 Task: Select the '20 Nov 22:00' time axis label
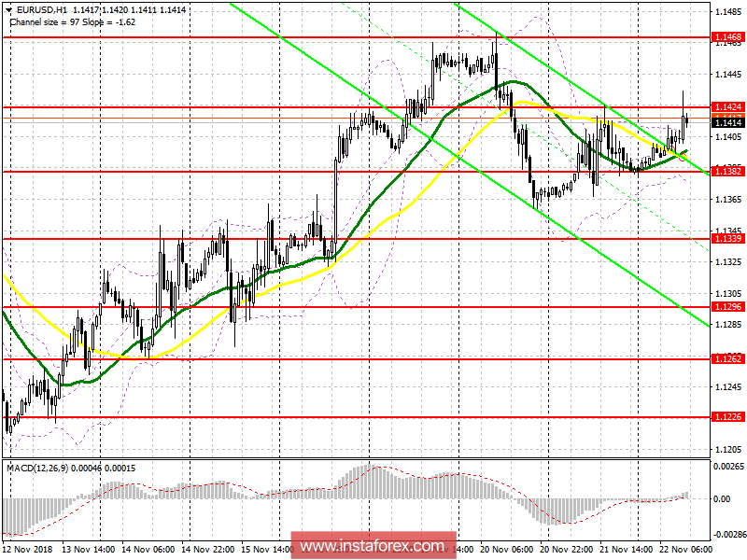[x=567, y=550]
